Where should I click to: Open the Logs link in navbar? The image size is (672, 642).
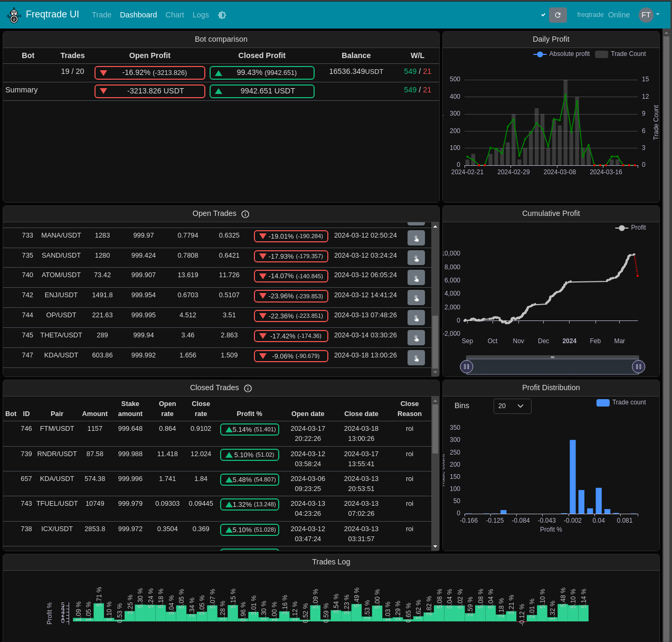click(x=201, y=15)
